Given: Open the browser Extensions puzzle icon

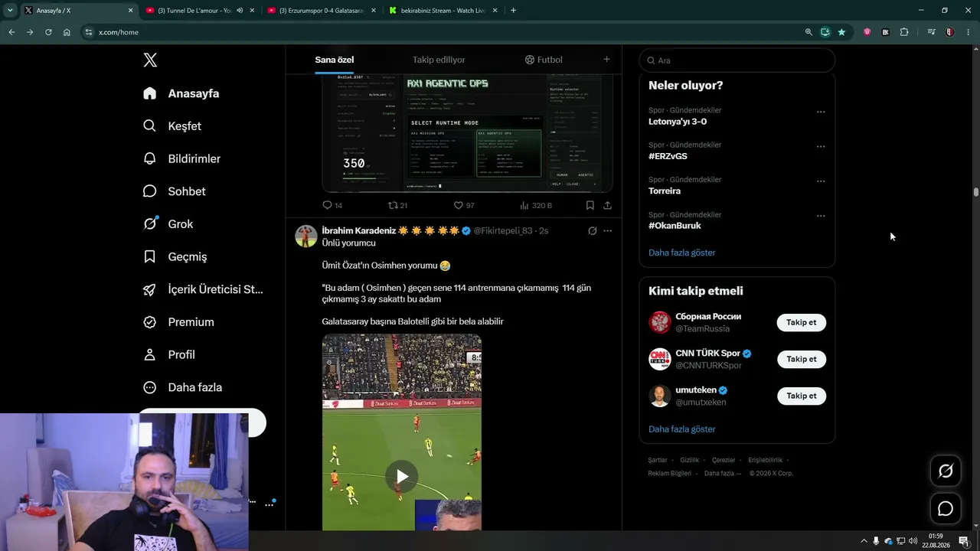Looking at the screenshot, I should click(904, 32).
